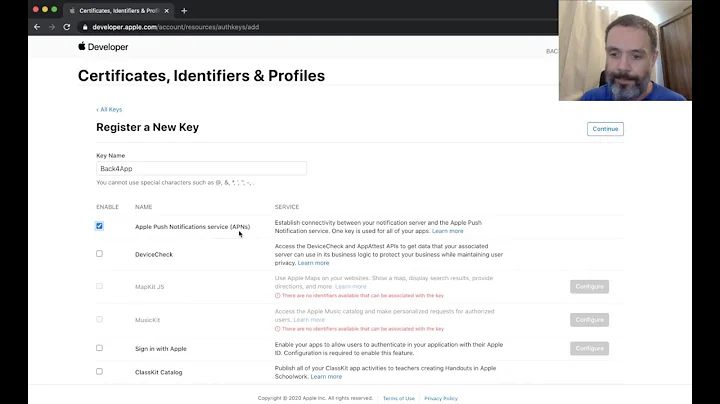
Task: Uncheck Apple Push Notifications service (APNs)
Action: (99, 226)
